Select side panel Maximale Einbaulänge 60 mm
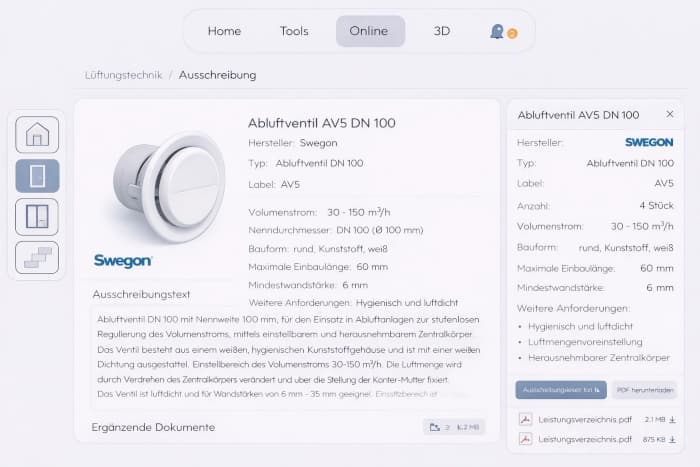 [x=657, y=268]
